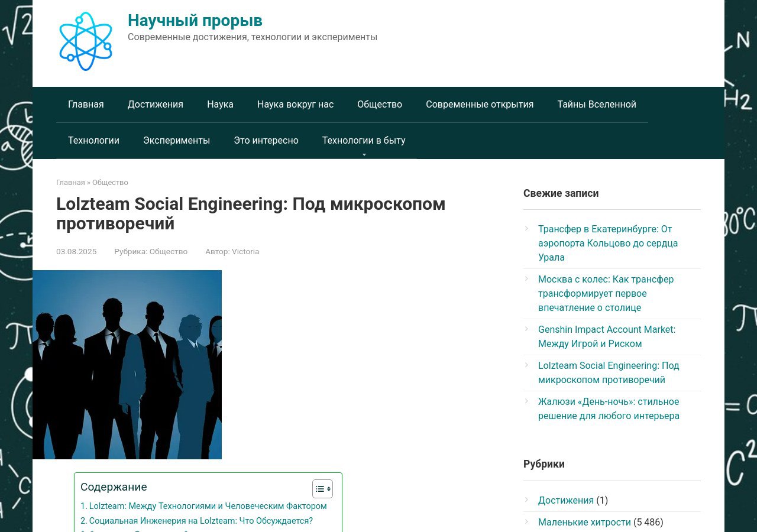Click the Содержание contents heading
This screenshot has width=757, height=532.
[114, 487]
